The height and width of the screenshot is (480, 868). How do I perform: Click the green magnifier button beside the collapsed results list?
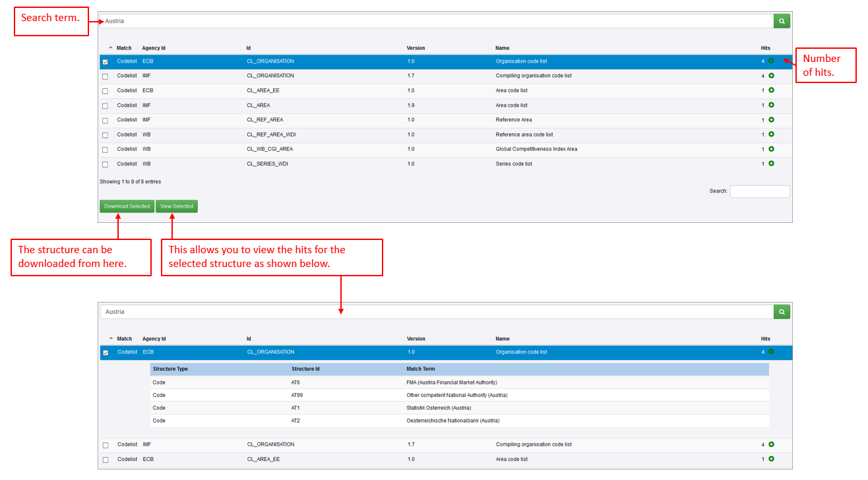point(781,21)
